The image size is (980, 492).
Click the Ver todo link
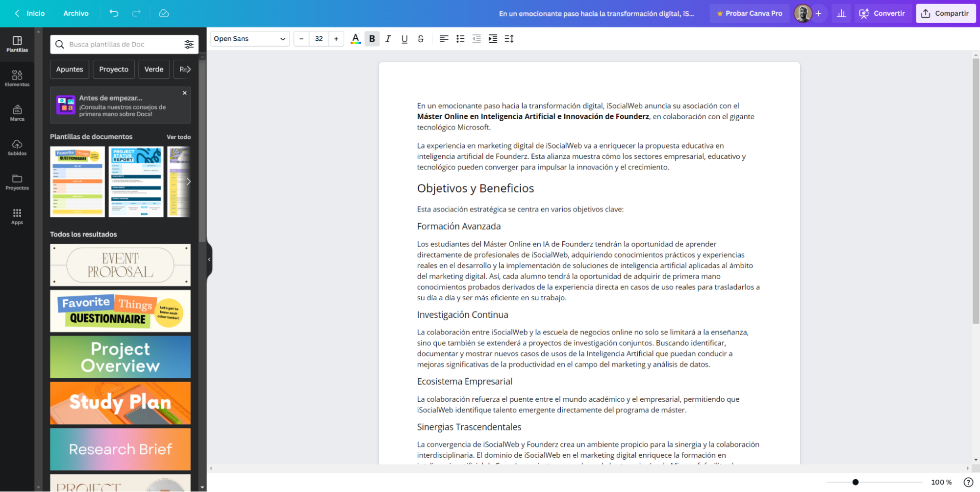(x=178, y=137)
